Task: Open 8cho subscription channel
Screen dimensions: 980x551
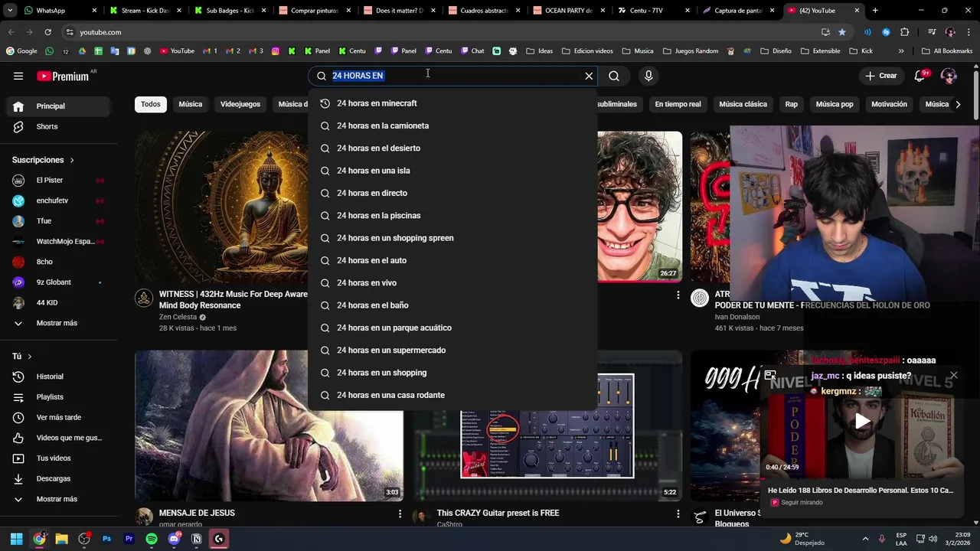Action: 58,262
